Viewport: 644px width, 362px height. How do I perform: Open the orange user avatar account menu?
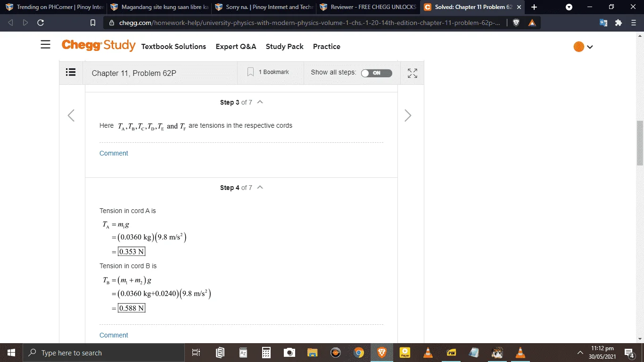[x=583, y=47]
